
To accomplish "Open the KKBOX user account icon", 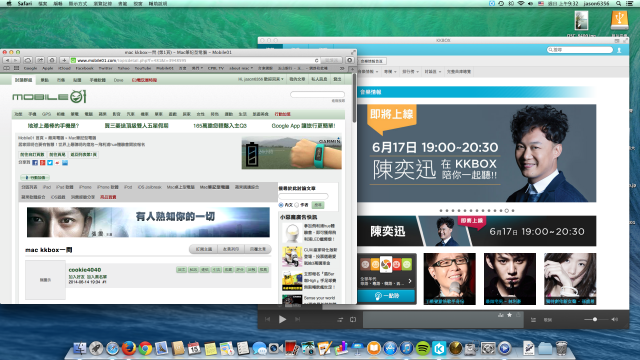I will (x=619, y=50).
